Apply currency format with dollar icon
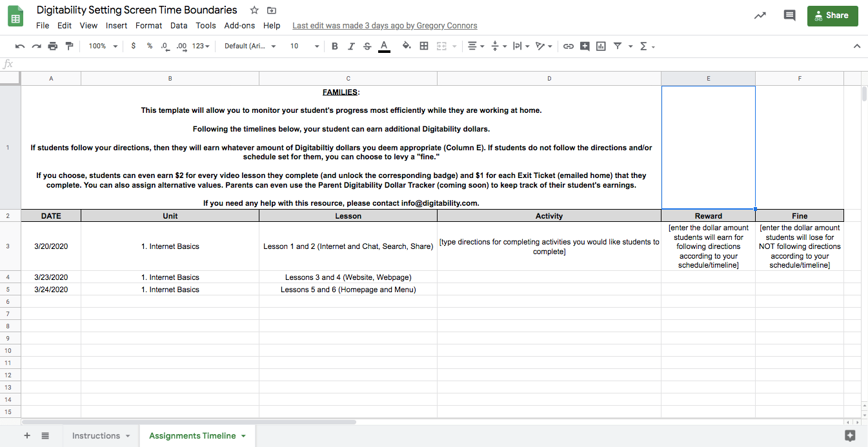 (134, 46)
